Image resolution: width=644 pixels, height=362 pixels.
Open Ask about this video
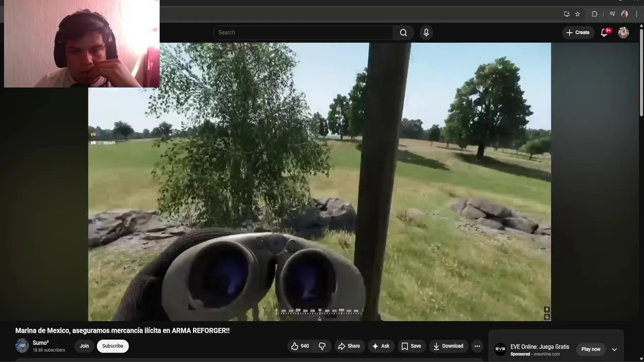point(380,346)
